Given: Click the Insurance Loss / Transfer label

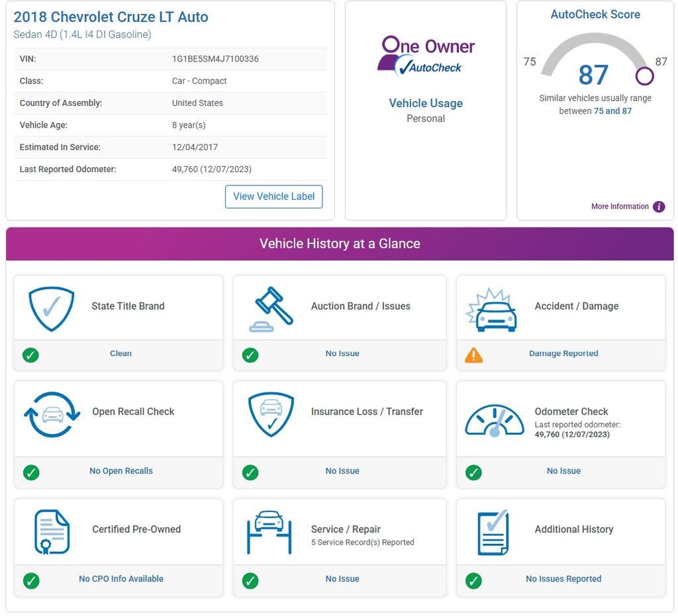Looking at the screenshot, I should (x=367, y=412).
